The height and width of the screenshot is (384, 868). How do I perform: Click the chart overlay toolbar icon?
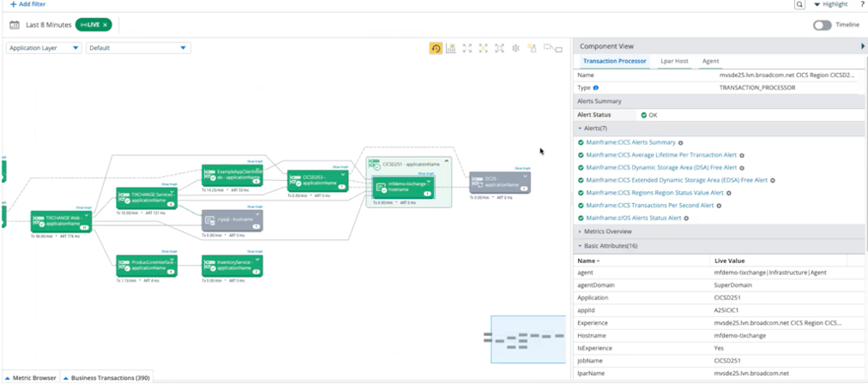pyautogui.click(x=451, y=49)
